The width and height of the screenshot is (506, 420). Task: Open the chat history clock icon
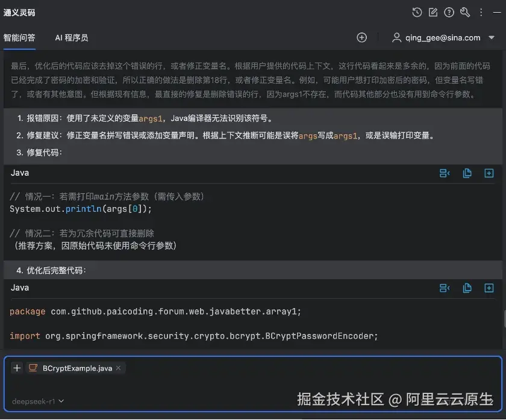[417, 12]
